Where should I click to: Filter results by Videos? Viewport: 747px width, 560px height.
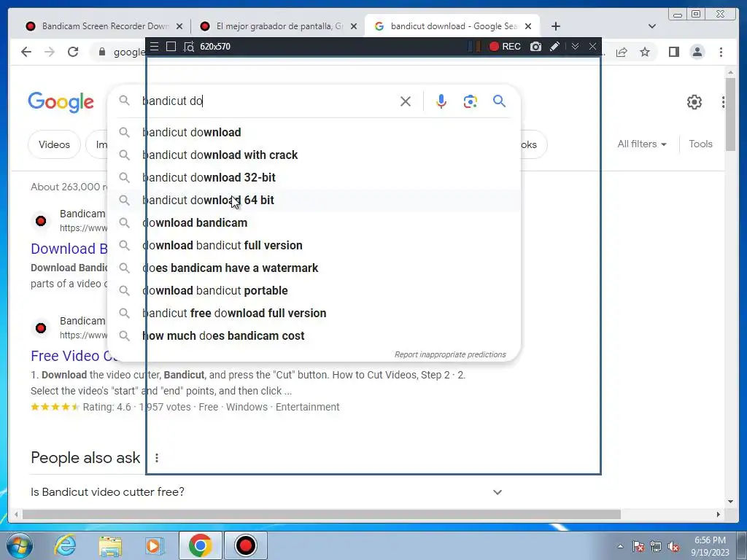tap(54, 144)
